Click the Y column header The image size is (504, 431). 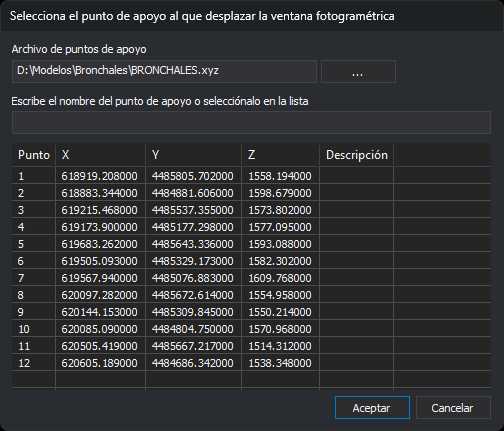193,155
